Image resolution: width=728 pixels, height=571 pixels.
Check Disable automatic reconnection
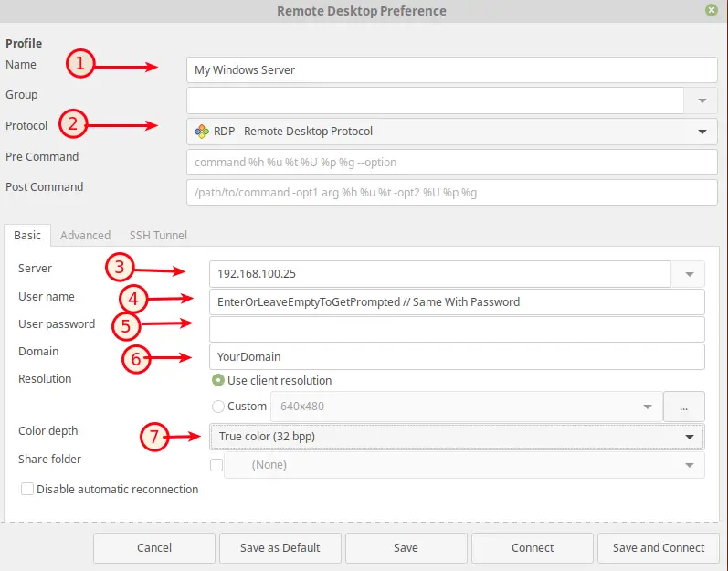click(x=27, y=489)
